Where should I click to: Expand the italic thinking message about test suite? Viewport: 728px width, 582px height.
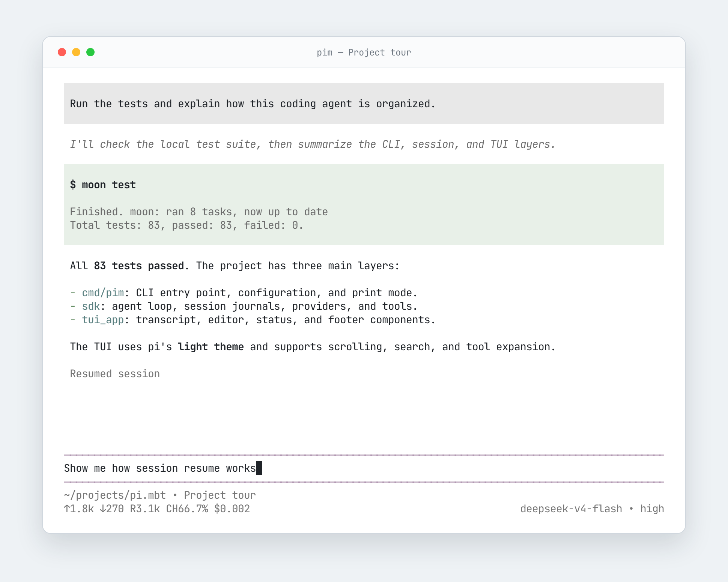tap(313, 144)
